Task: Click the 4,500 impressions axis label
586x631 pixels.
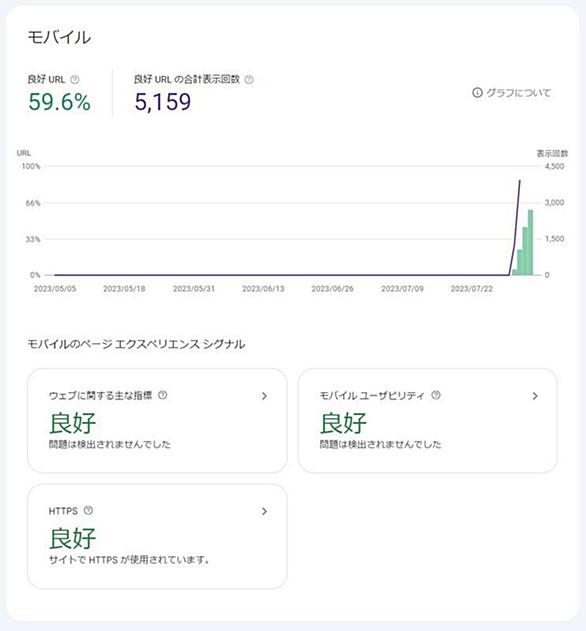Action: click(555, 166)
